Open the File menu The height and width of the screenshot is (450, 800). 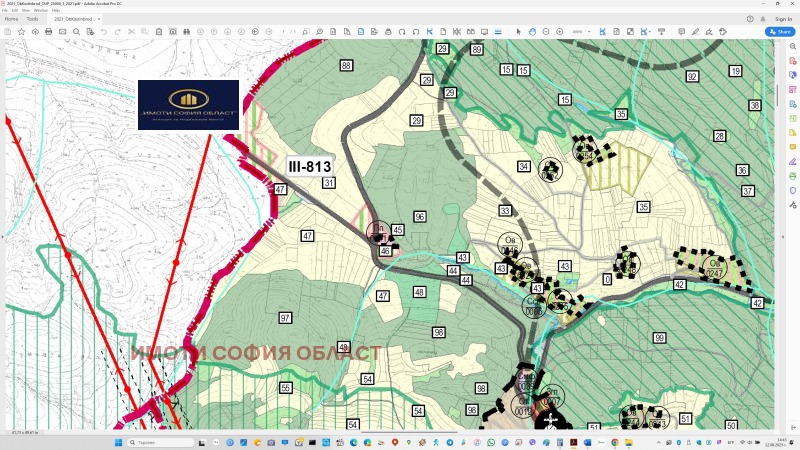click(5, 10)
